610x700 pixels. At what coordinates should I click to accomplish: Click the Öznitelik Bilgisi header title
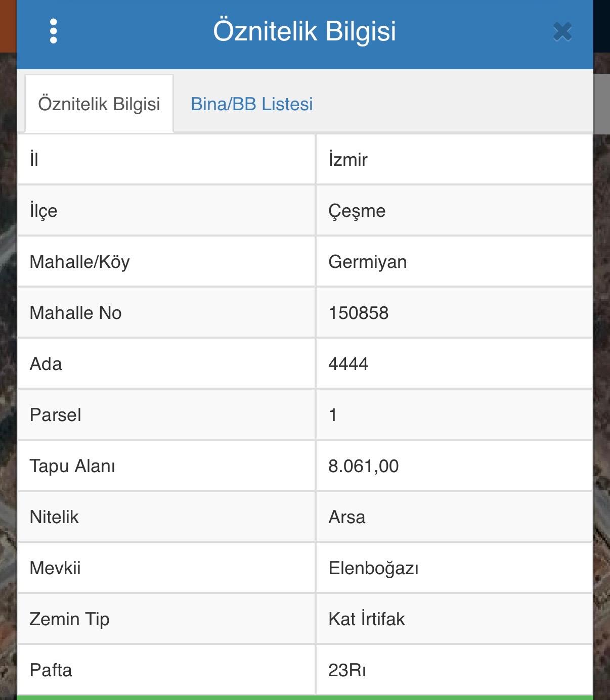pos(304,31)
